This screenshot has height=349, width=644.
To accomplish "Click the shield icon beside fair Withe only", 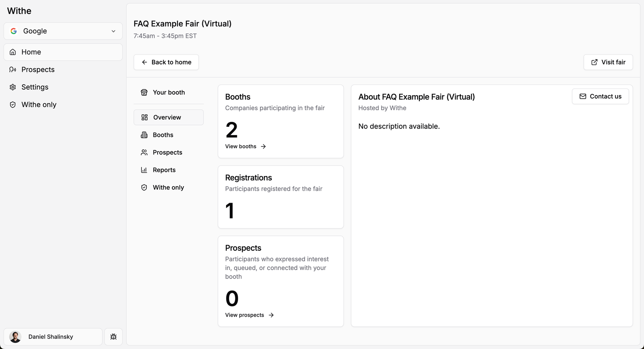I will tap(144, 188).
